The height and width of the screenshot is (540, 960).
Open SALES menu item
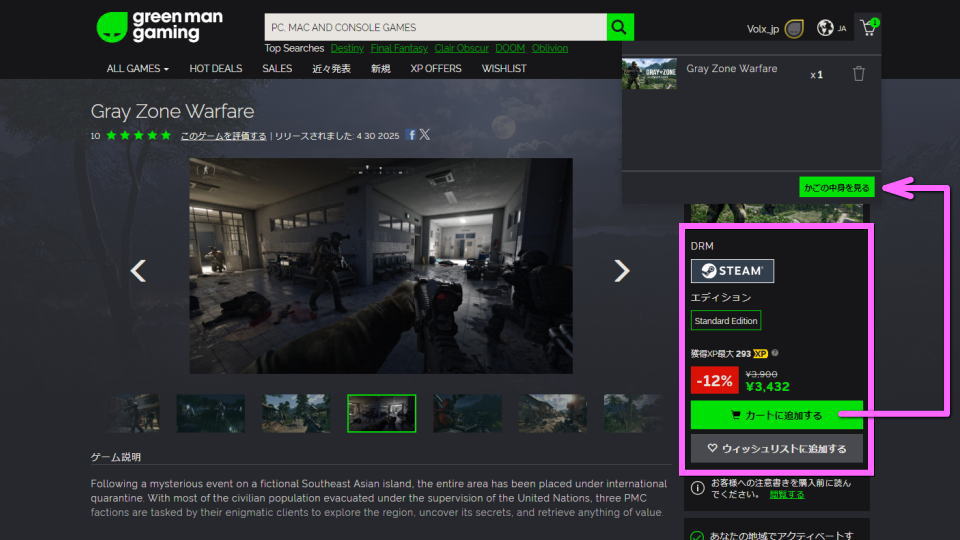(x=277, y=69)
